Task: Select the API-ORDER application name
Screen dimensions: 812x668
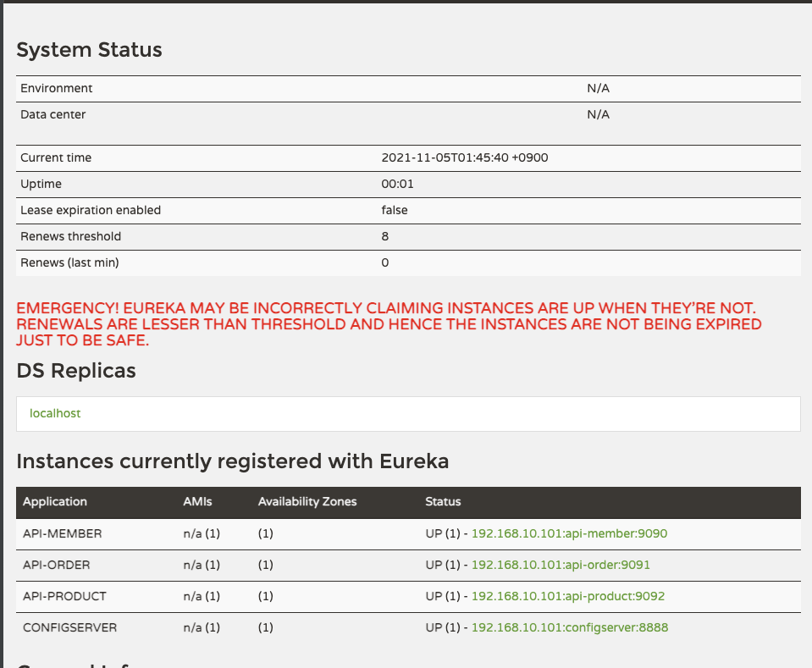Action: (x=57, y=565)
